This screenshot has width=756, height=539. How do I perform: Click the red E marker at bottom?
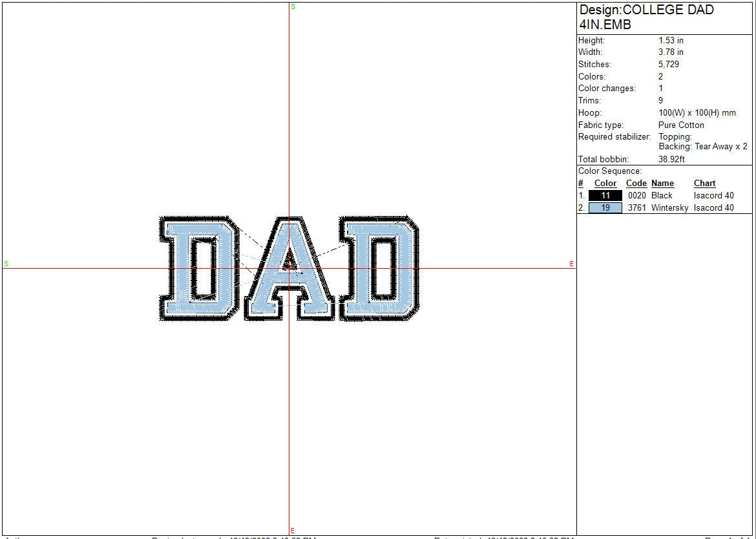pos(293,531)
